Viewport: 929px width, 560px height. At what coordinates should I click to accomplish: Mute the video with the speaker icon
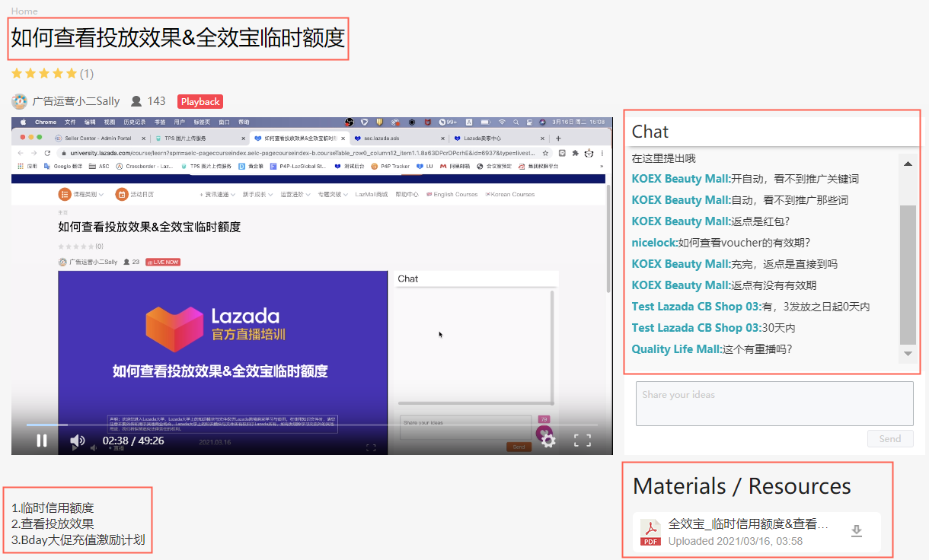pyautogui.click(x=77, y=441)
